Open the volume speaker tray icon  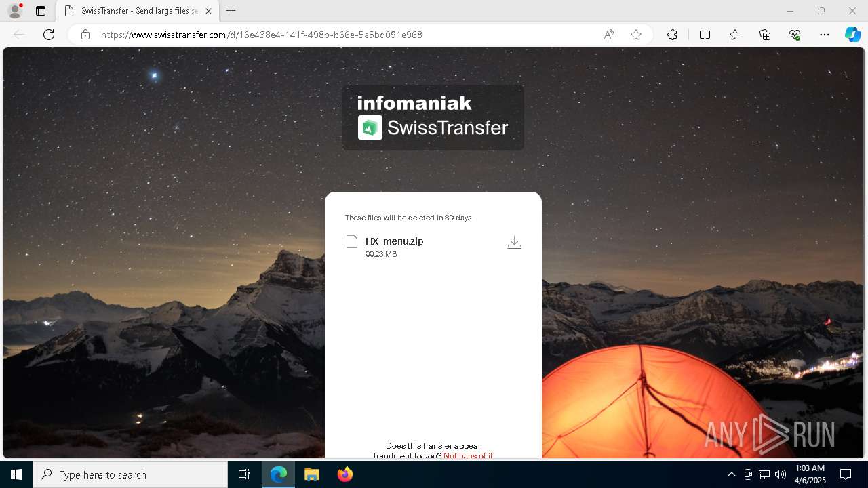781,474
